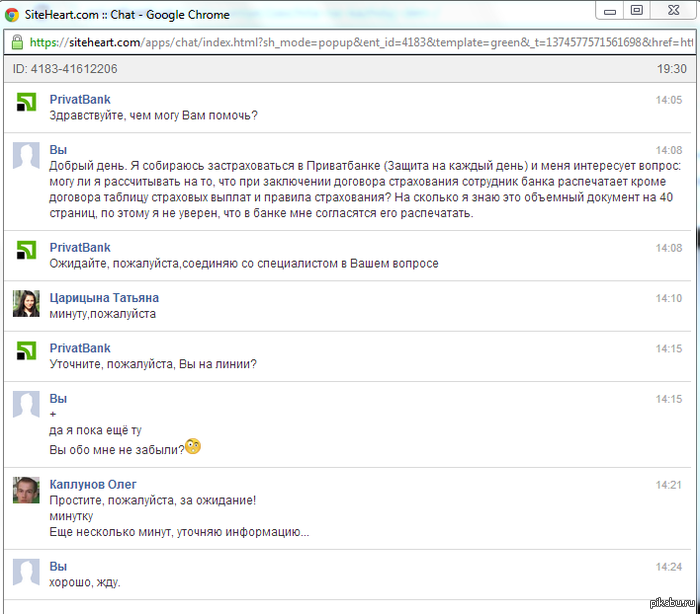Click the header clock '19:30'
The image size is (700, 614).
671,69
